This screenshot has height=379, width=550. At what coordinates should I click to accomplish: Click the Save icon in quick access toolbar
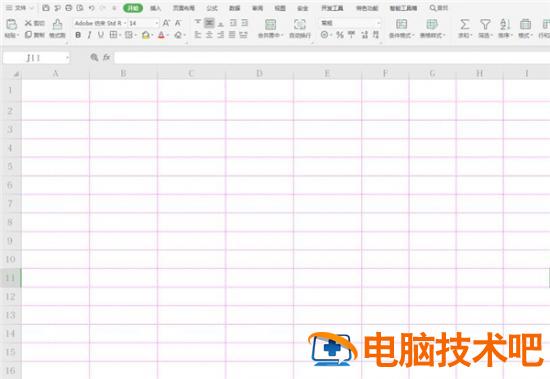46,8
